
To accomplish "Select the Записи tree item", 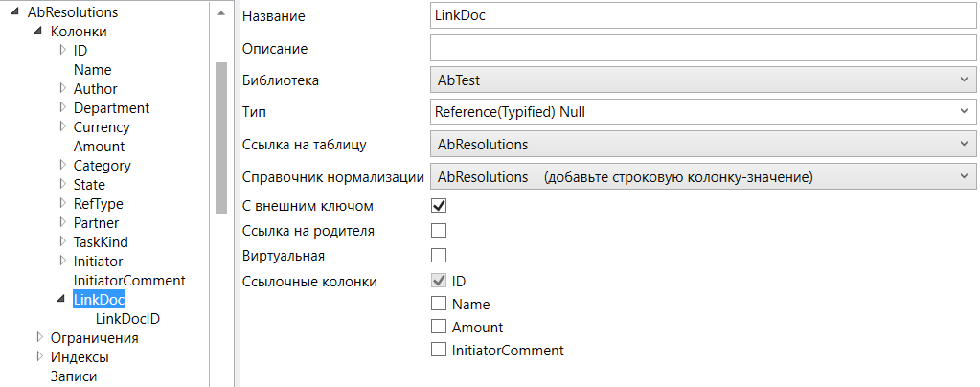I will pyautogui.click(x=74, y=376).
